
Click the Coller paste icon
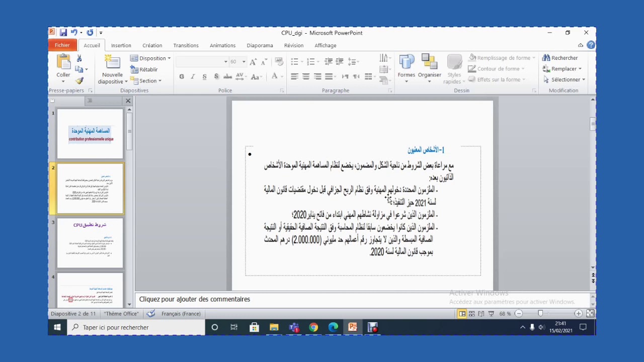coord(63,62)
